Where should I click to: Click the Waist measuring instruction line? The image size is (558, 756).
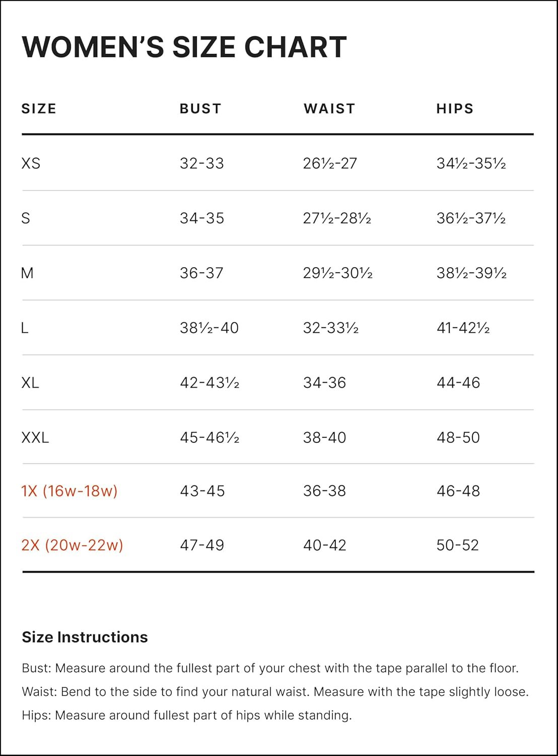275,691
